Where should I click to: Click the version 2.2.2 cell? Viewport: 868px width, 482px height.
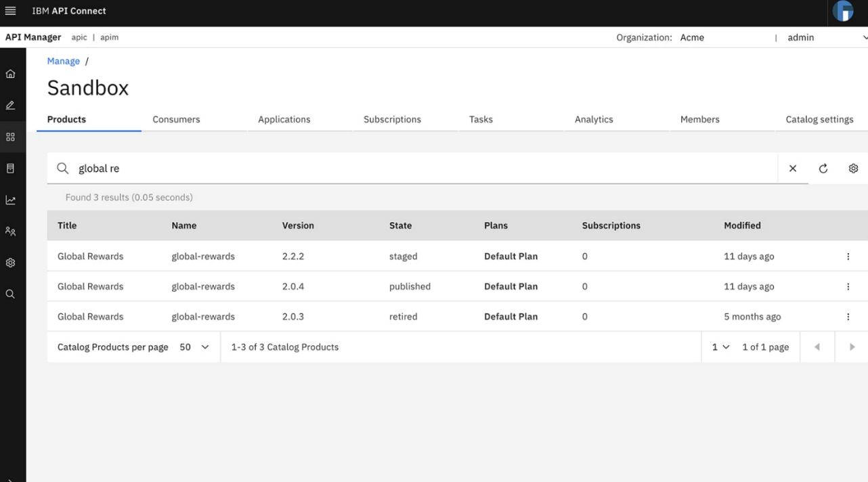click(x=293, y=257)
